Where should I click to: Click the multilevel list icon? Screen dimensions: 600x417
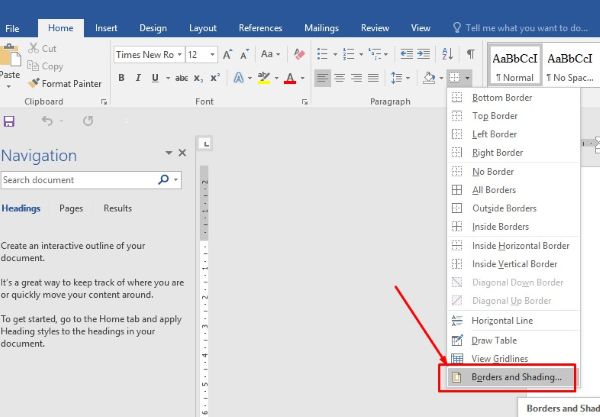(x=375, y=54)
